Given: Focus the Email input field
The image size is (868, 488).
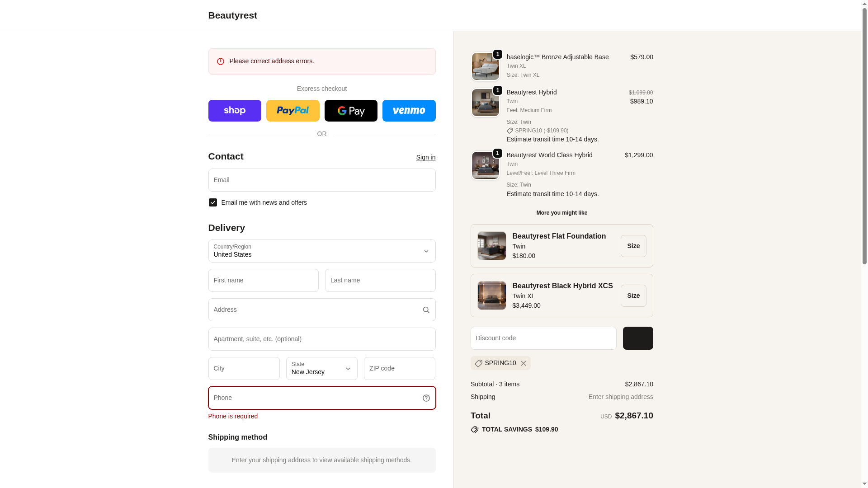Looking at the screenshot, I should [x=321, y=180].
